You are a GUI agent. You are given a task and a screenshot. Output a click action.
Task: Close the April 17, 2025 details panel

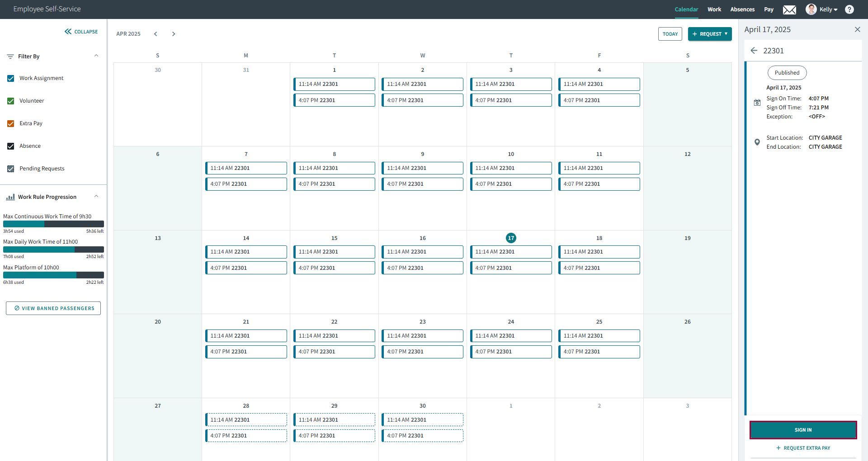(x=857, y=29)
